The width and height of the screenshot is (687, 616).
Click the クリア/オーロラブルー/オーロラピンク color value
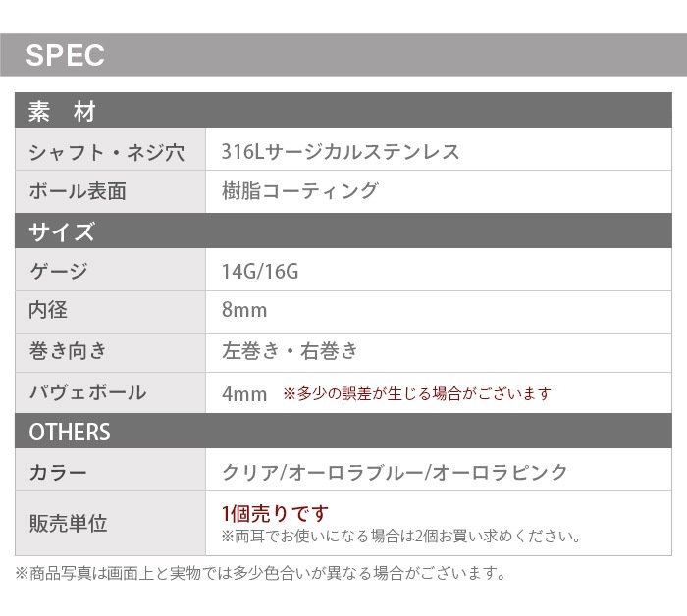click(x=396, y=473)
